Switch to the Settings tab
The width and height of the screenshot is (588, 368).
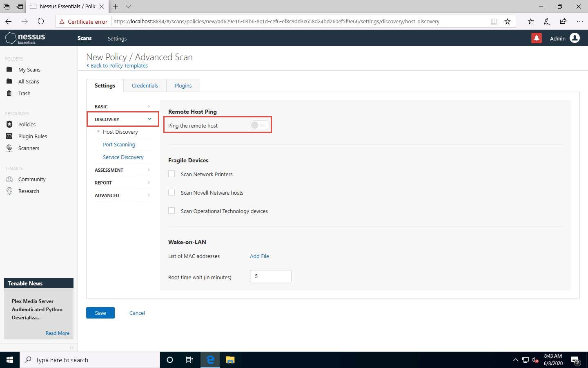105,85
